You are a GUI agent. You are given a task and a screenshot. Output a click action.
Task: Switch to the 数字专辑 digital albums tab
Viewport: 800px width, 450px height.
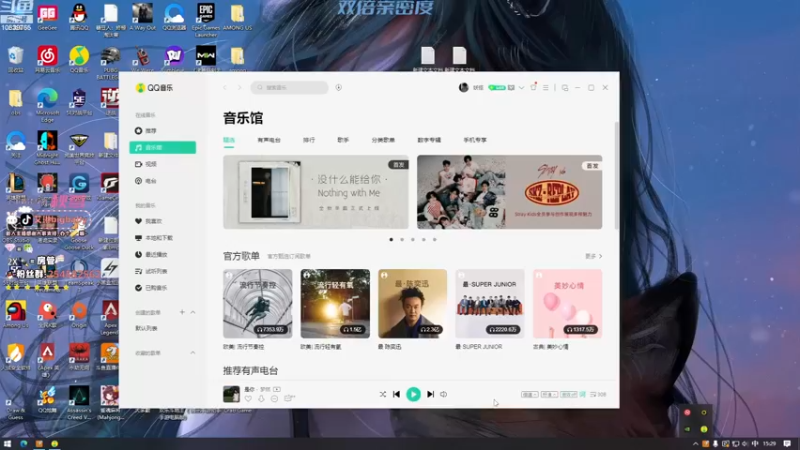[429, 140]
